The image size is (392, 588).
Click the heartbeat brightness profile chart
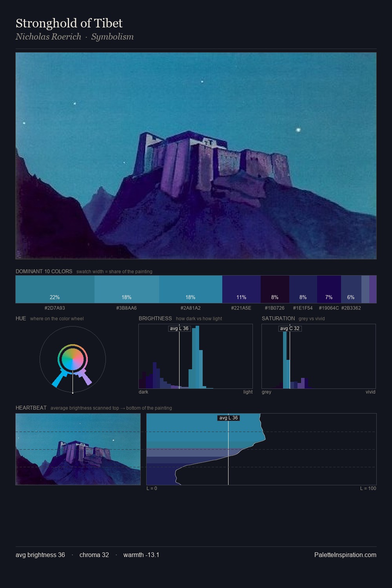click(x=261, y=449)
